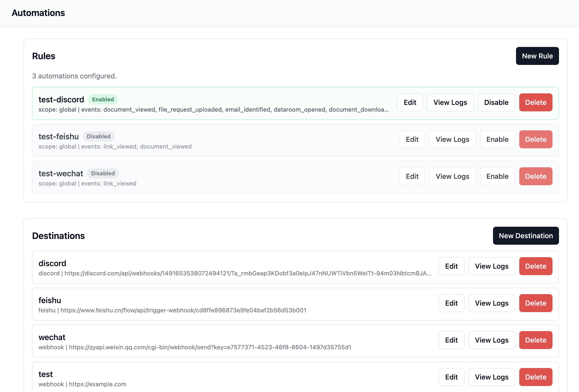View Logs for wechat destination

coord(491,340)
